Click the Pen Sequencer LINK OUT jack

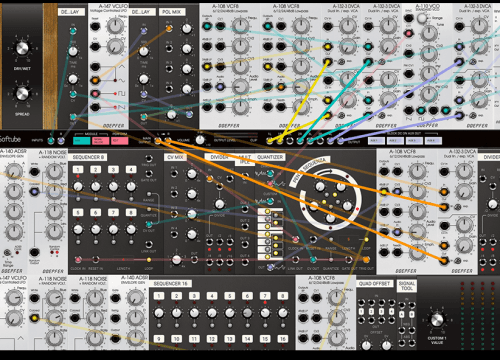pos(295,260)
